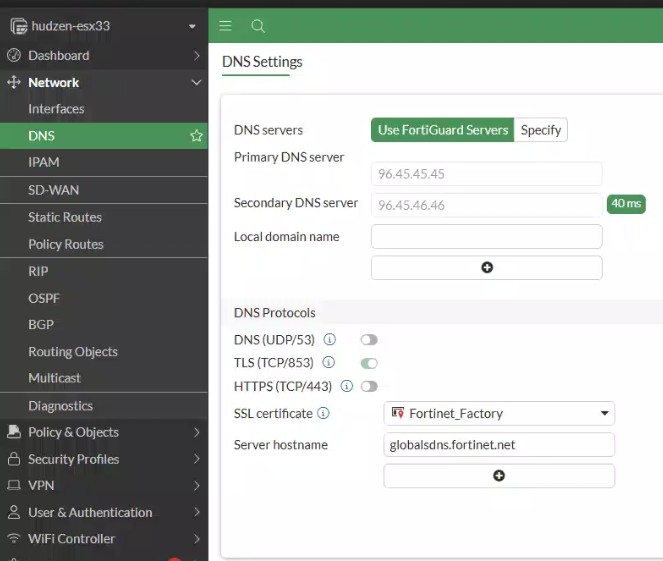Select the Specify DNS servers option
Viewport: 663px width, 561px height.
point(541,130)
